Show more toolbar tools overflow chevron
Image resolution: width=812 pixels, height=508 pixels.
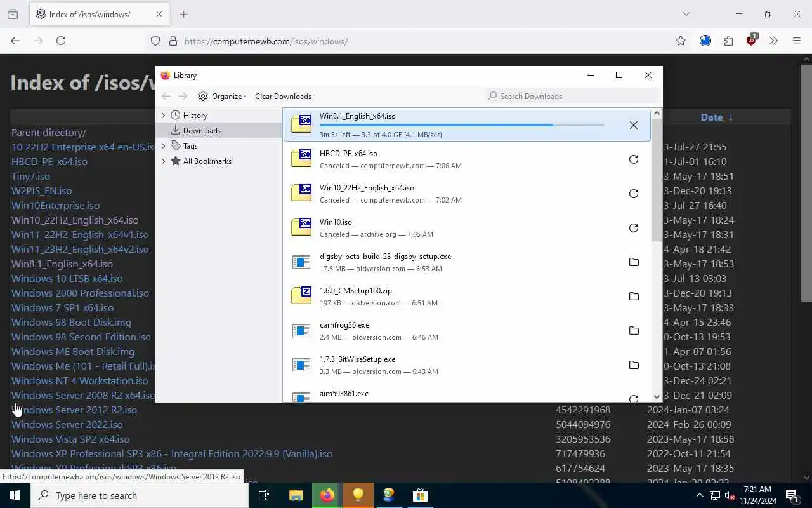(x=773, y=41)
